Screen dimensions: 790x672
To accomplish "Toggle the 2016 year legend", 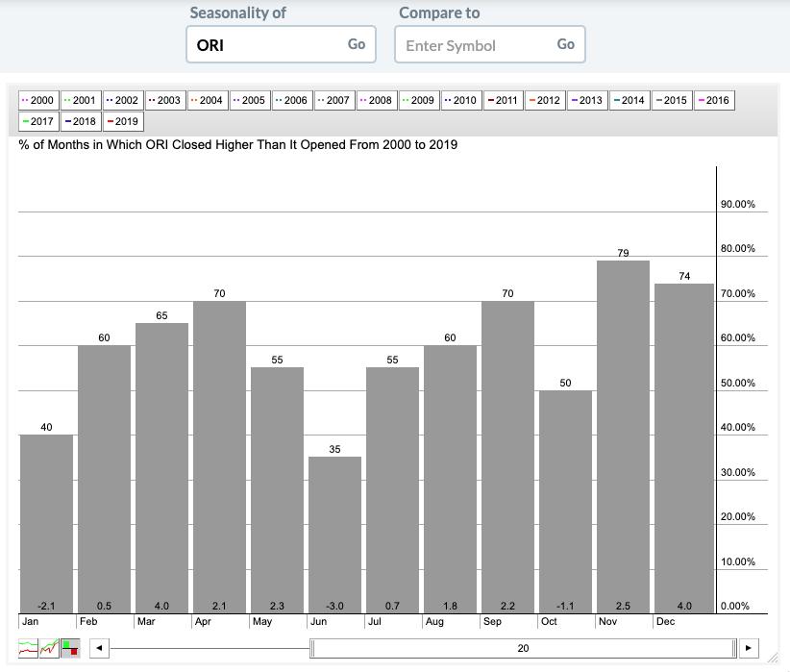I will pos(715,100).
